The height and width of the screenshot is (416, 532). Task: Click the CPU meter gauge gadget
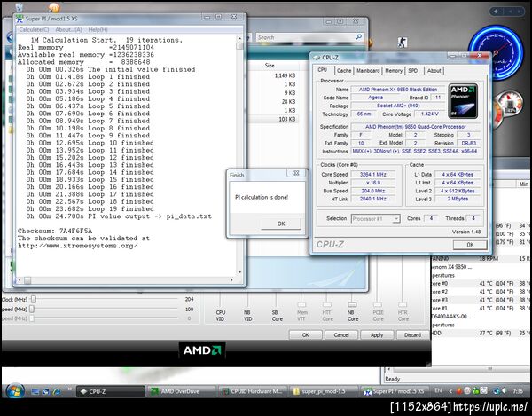[510, 104]
